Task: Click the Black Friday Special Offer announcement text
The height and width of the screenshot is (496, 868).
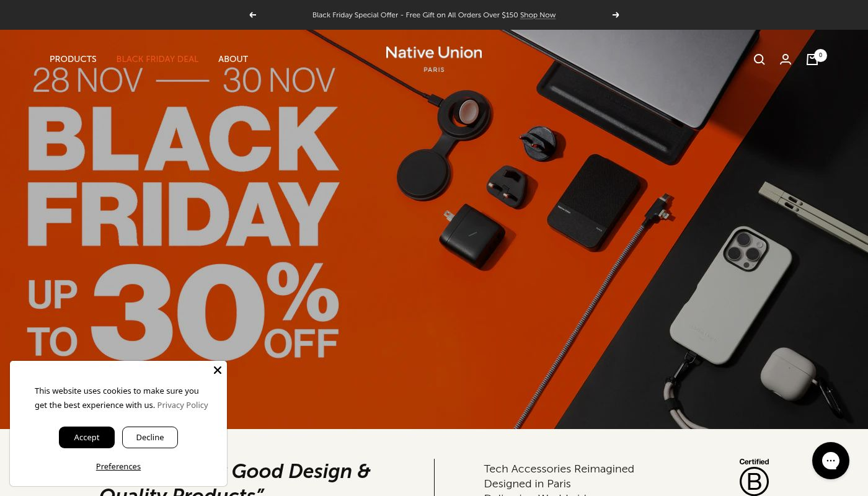Action: pos(415,15)
